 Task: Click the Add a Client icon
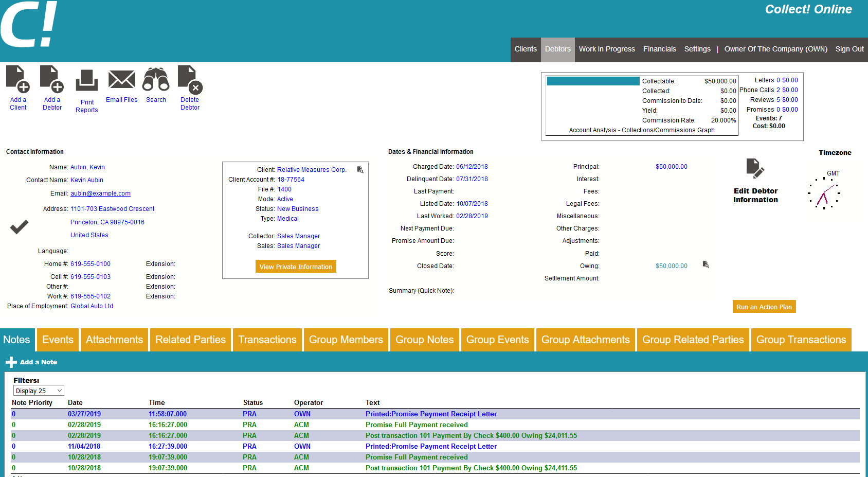tap(18, 79)
